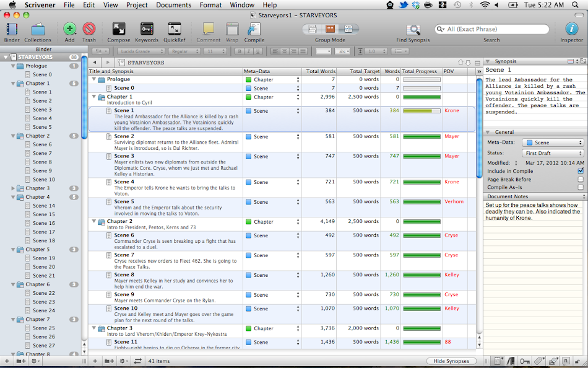Click the add folder icon in binder footer
The width and height of the screenshot is (588, 368).
[21, 361]
